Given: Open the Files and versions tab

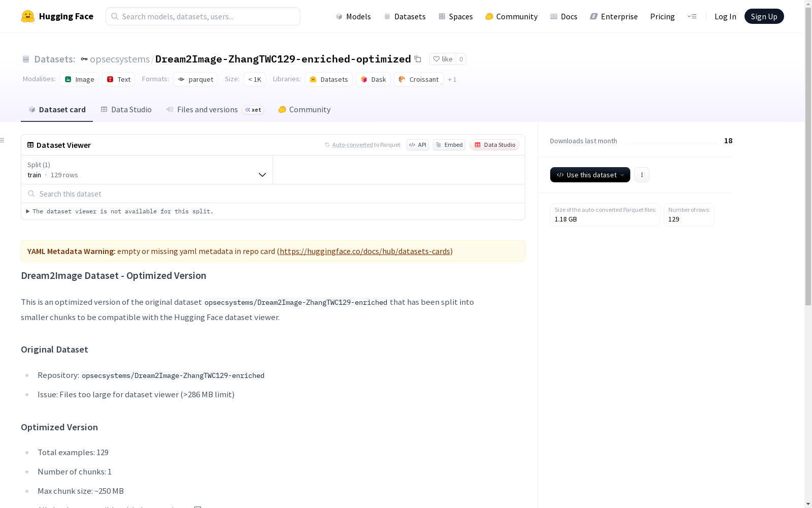Looking at the screenshot, I should click(x=215, y=110).
